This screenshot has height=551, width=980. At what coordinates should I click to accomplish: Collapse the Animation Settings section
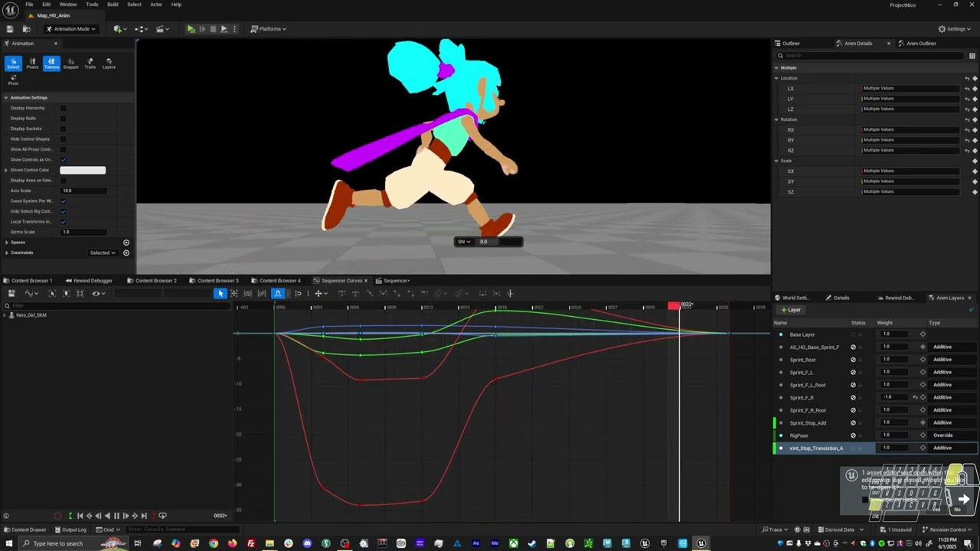[x=6, y=98]
